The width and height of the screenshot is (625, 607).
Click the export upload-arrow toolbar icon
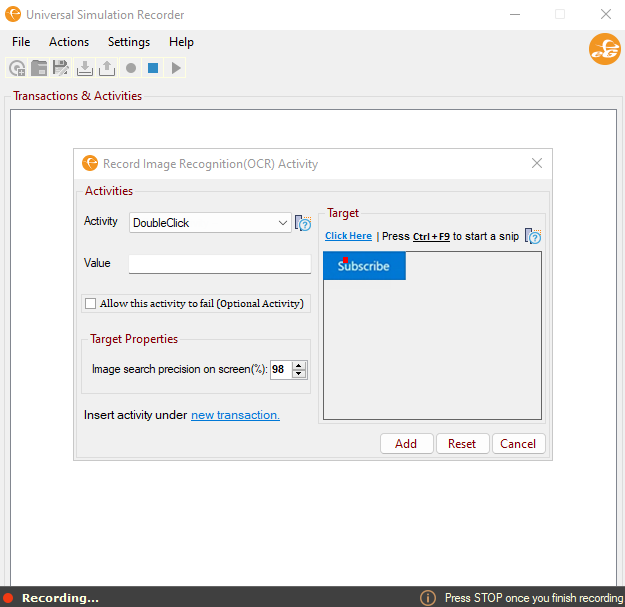point(107,68)
